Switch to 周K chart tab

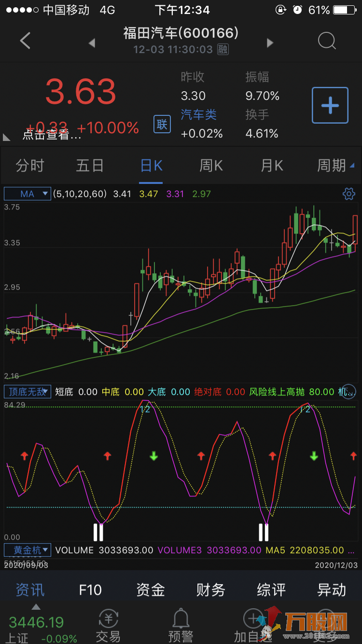tap(211, 166)
